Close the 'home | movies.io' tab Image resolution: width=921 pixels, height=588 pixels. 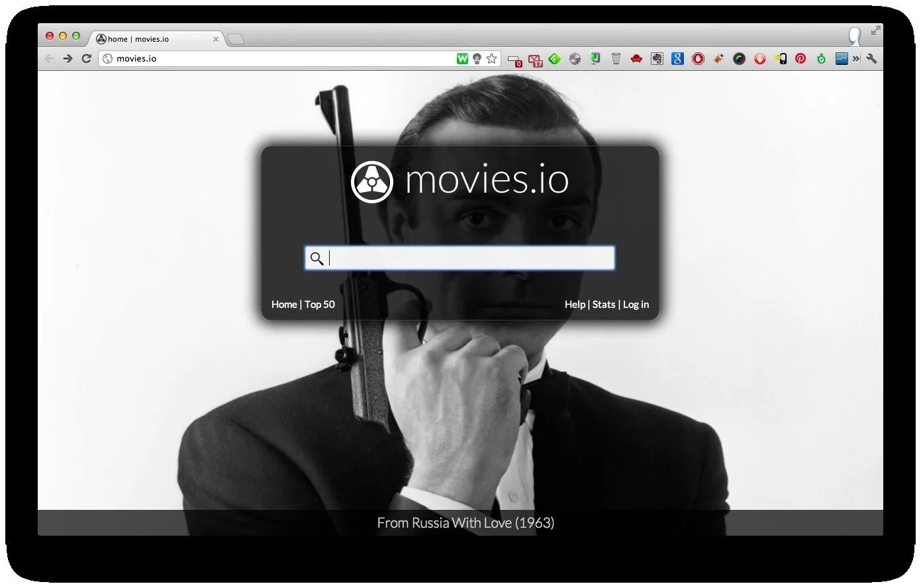point(216,39)
